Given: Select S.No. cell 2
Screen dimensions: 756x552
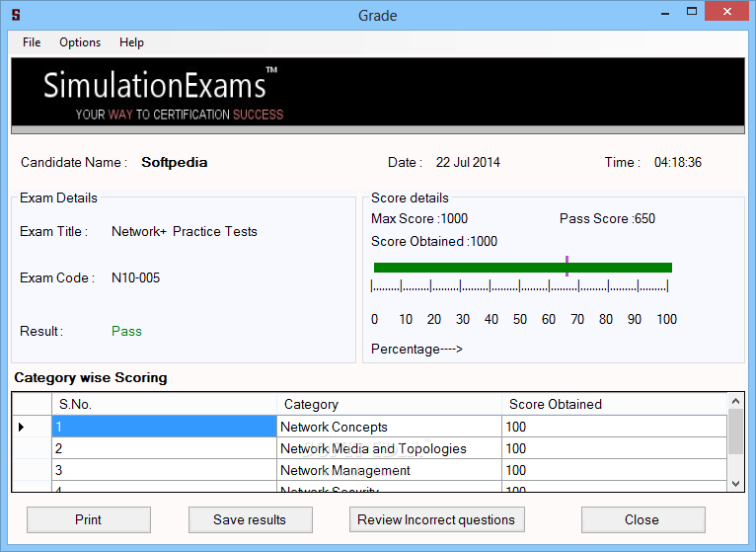Looking at the screenshot, I should (165, 448).
